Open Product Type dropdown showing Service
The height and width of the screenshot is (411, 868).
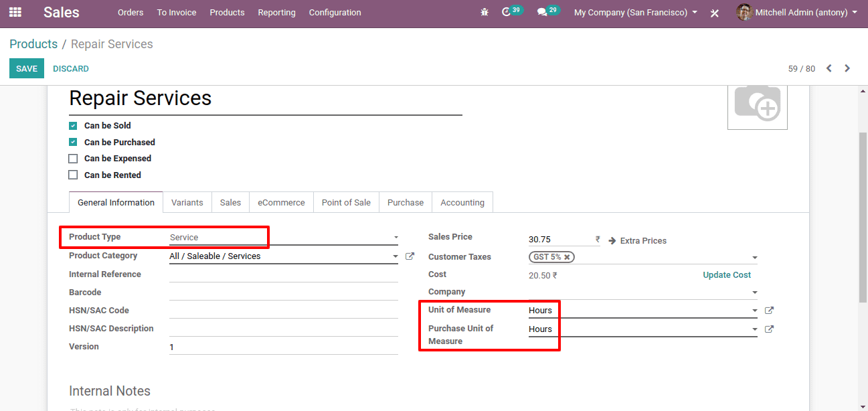284,238
